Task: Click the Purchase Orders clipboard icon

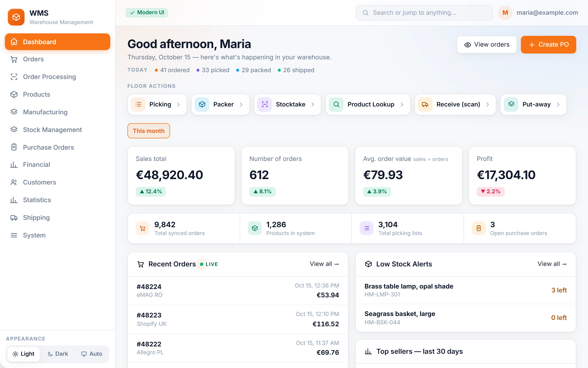Action: [x=14, y=147]
